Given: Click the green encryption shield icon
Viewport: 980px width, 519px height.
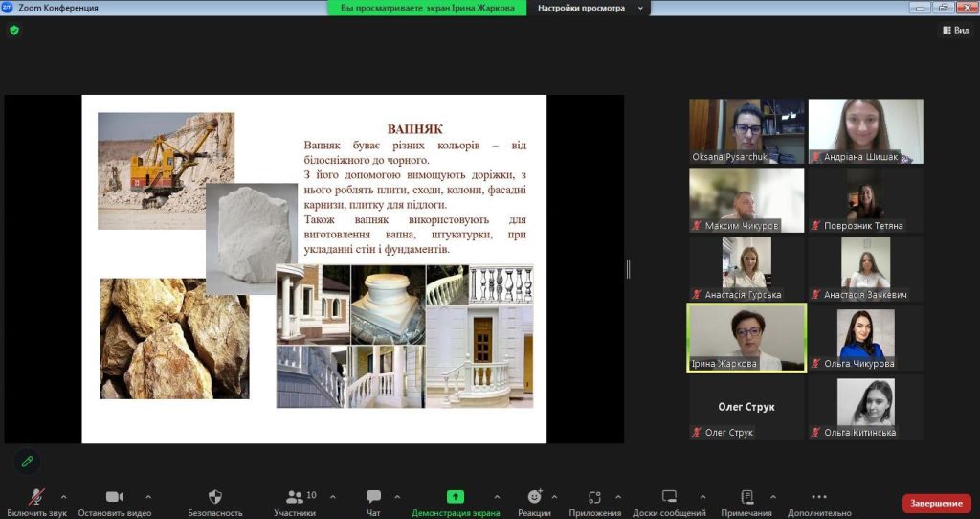Looking at the screenshot, I should point(13,30).
